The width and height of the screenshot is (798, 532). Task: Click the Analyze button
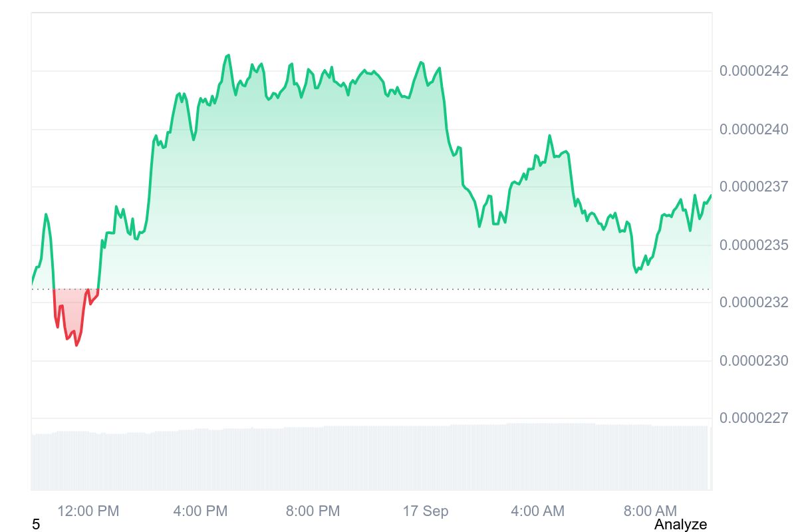tap(680, 524)
